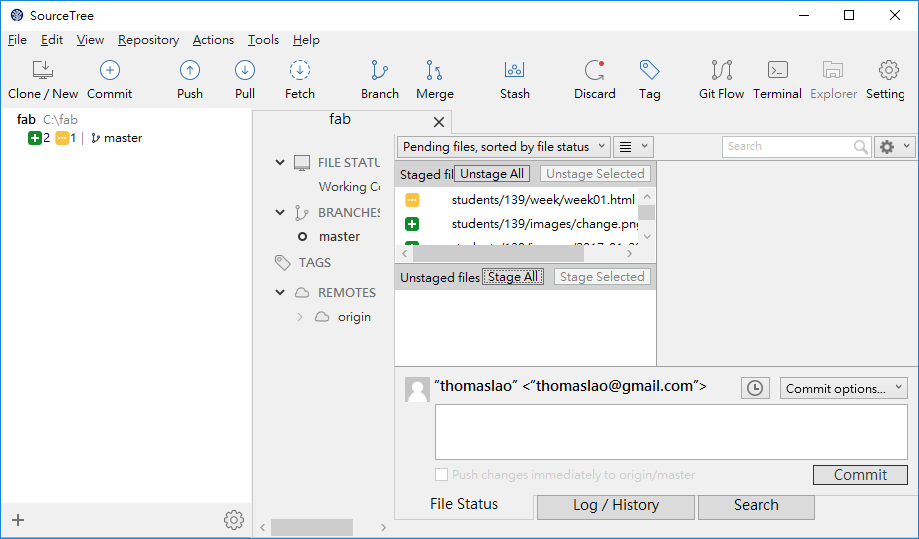Open the Help menu

coord(306,40)
